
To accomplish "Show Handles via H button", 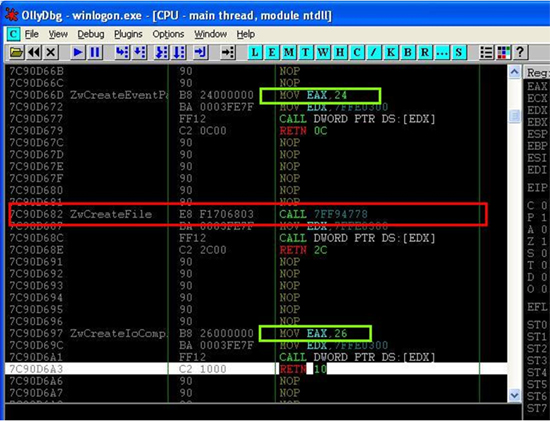I will pos(340,53).
